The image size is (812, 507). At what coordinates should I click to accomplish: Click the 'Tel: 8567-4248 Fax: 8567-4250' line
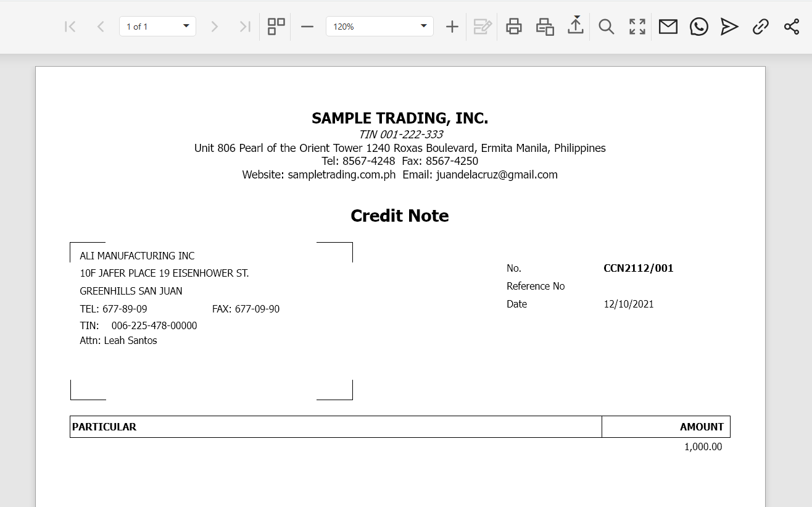(x=400, y=161)
